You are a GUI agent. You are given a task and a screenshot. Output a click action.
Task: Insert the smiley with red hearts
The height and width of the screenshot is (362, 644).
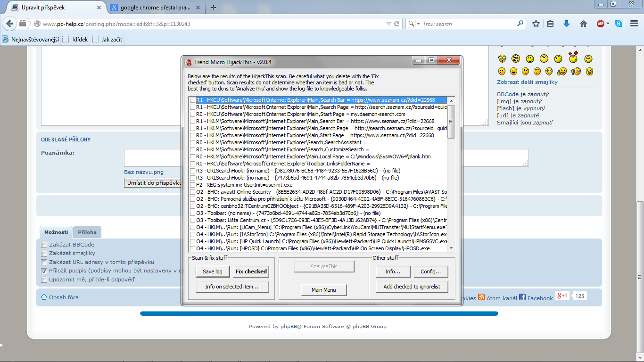pyautogui.click(x=573, y=58)
